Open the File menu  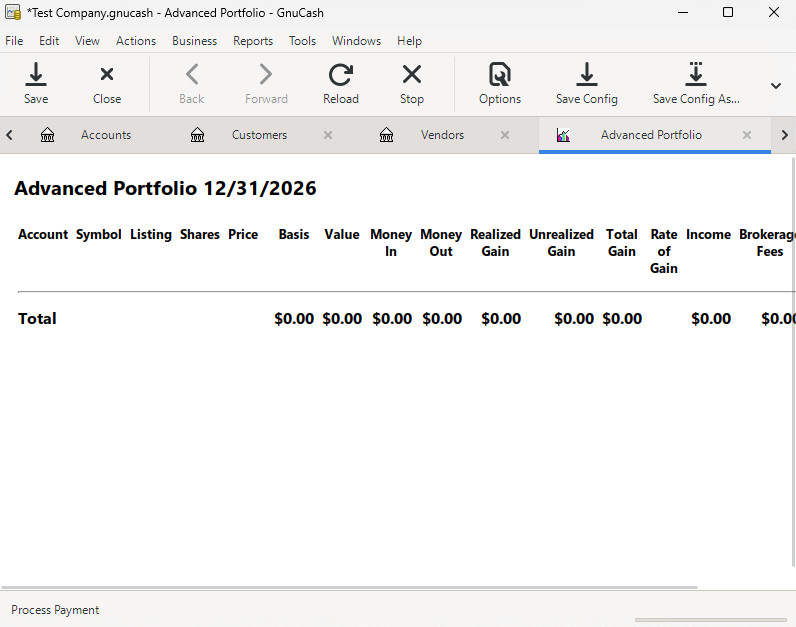[x=14, y=41]
